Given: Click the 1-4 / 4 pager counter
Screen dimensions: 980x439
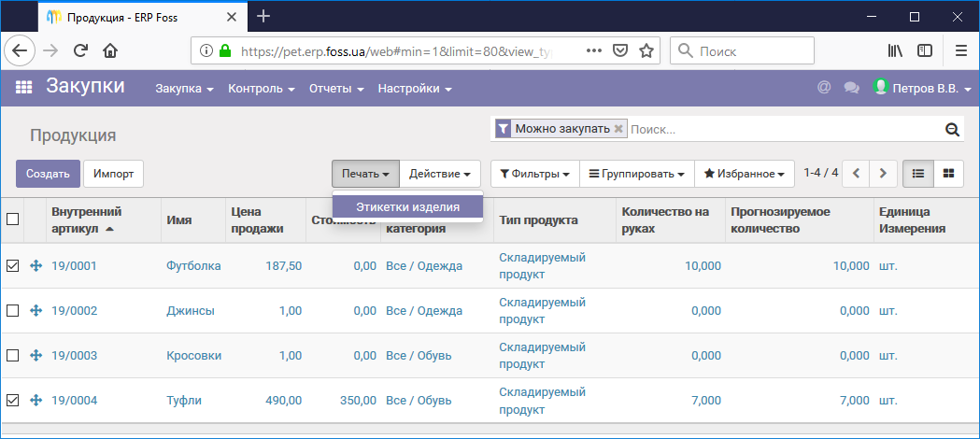Looking at the screenshot, I should pyautogui.click(x=820, y=173).
